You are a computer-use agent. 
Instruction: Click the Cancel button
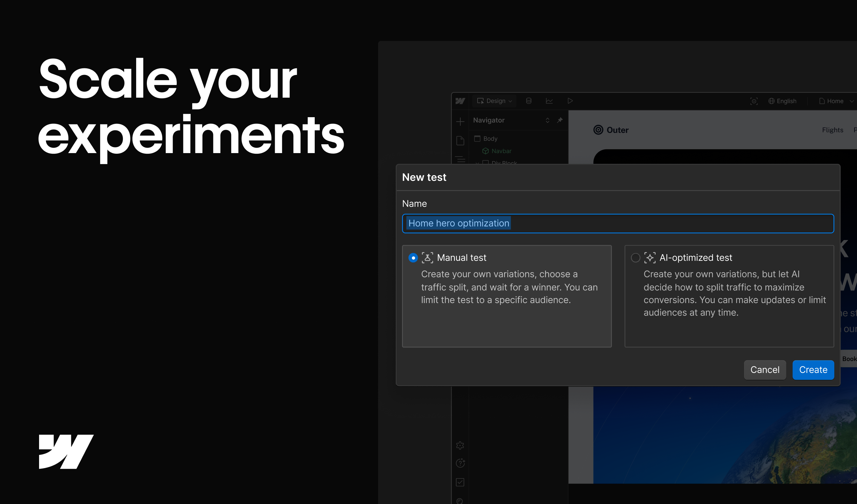[x=764, y=370]
